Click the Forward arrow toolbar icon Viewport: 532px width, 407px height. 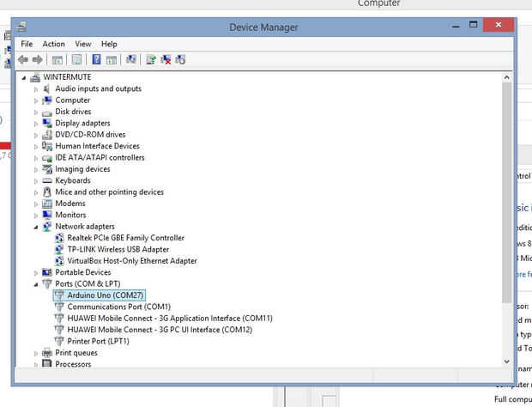coord(37,60)
